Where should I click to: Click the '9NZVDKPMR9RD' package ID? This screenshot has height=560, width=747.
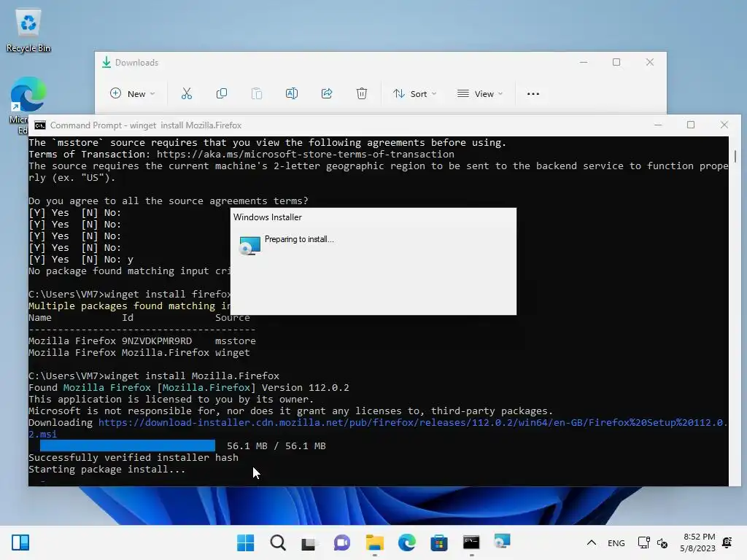(157, 341)
